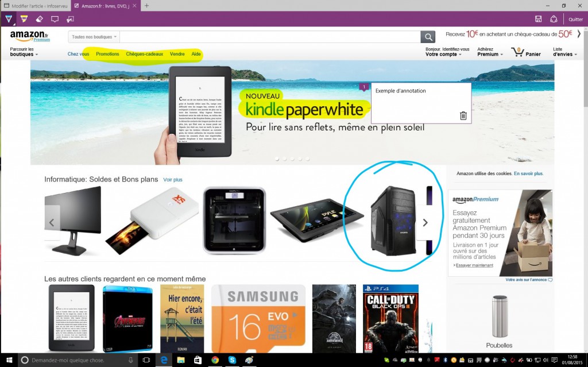Open Toutes nos boutiques dropdown
The image size is (588, 367).
pos(94,37)
